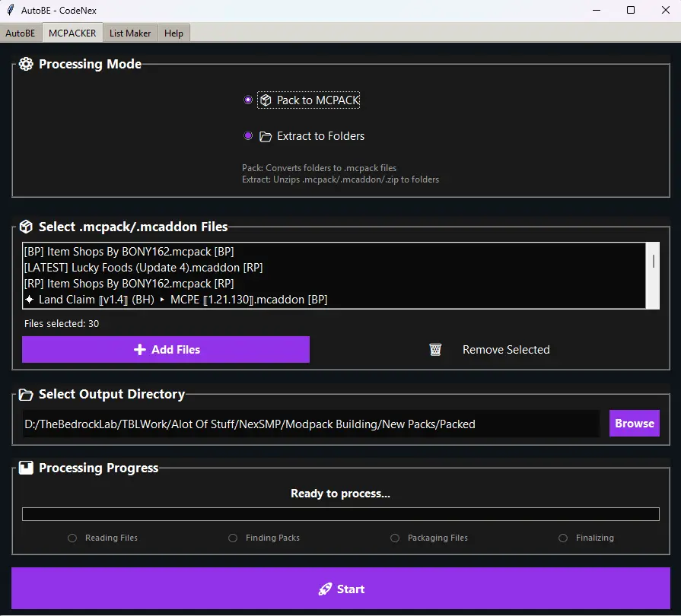The height and width of the screenshot is (616, 681).
Task: Click the feather app icon in title bar
Action: pyautogui.click(x=10, y=11)
